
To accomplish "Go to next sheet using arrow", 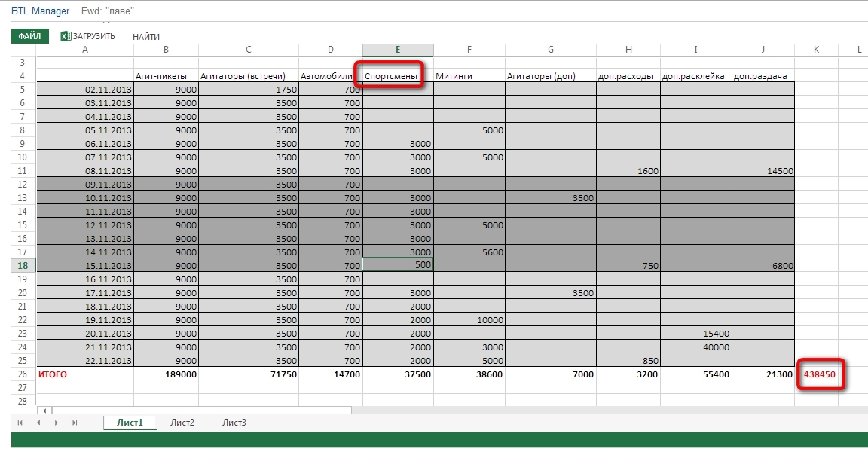I will pyautogui.click(x=57, y=423).
